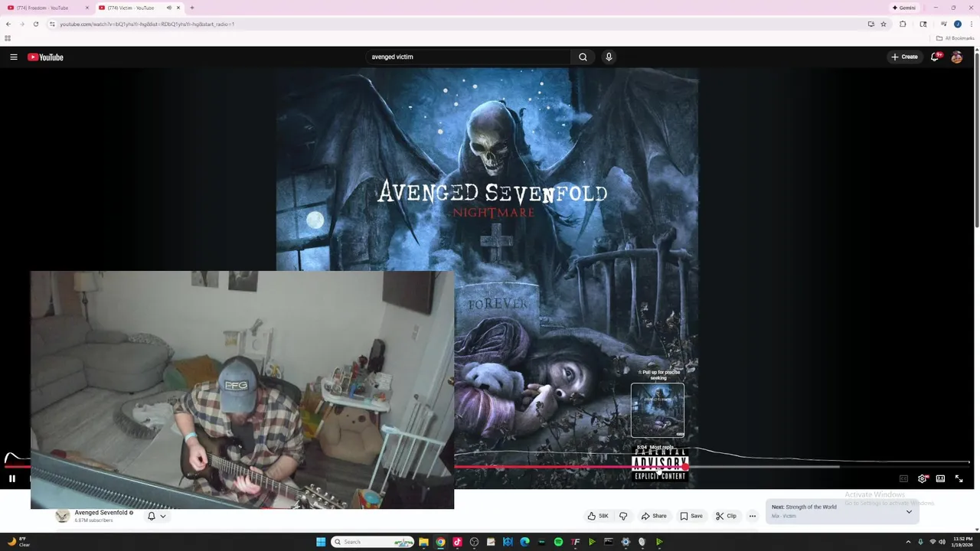Enter full screen mode
This screenshot has height=551, width=980.
[959, 479]
